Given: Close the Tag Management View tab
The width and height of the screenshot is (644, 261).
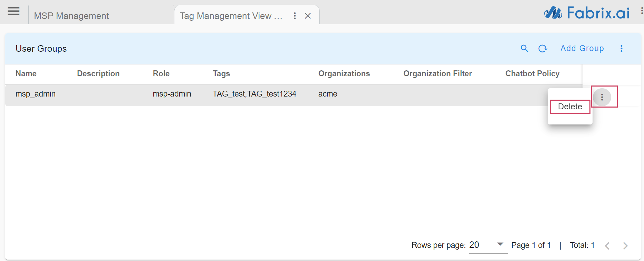Looking at the screenshot, I should coord(308,16).
